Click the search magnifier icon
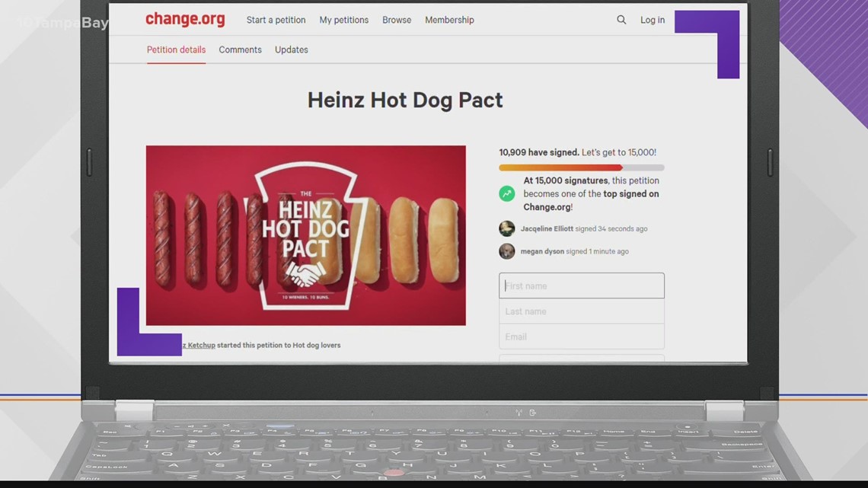 [x=621, y=20]
